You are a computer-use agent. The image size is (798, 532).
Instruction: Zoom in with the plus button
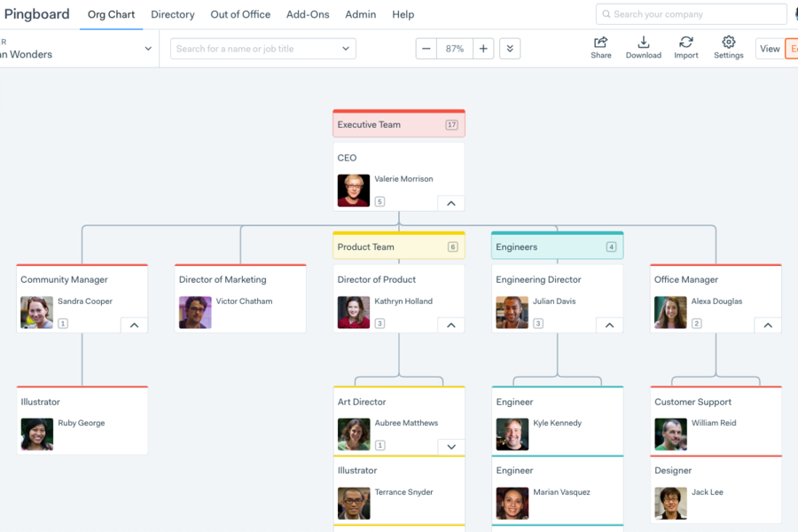[x=483, y=49]
